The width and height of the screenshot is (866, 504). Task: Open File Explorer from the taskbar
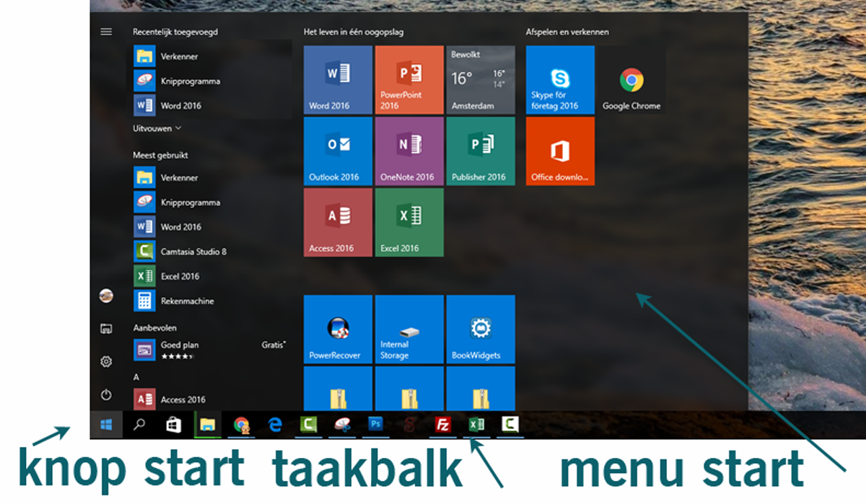point(207,425)
